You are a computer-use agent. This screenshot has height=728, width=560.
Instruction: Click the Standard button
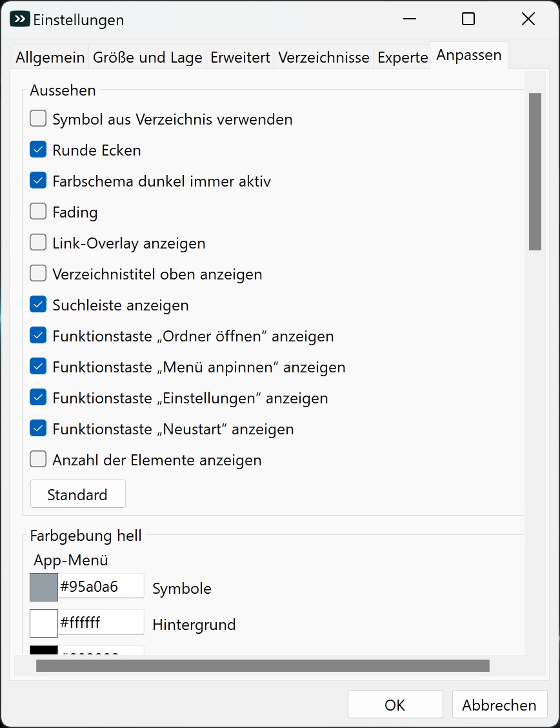(x=77, y=494)
